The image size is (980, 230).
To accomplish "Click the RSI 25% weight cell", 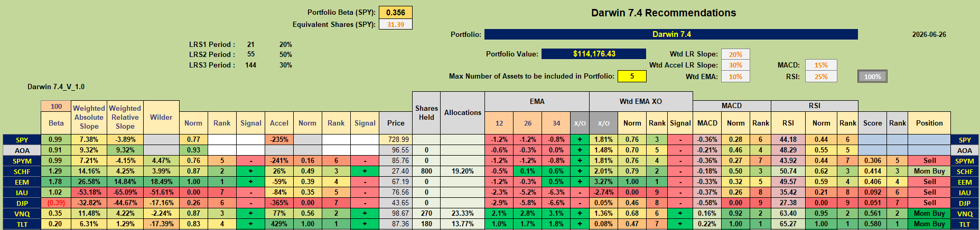I will (821, 76).
